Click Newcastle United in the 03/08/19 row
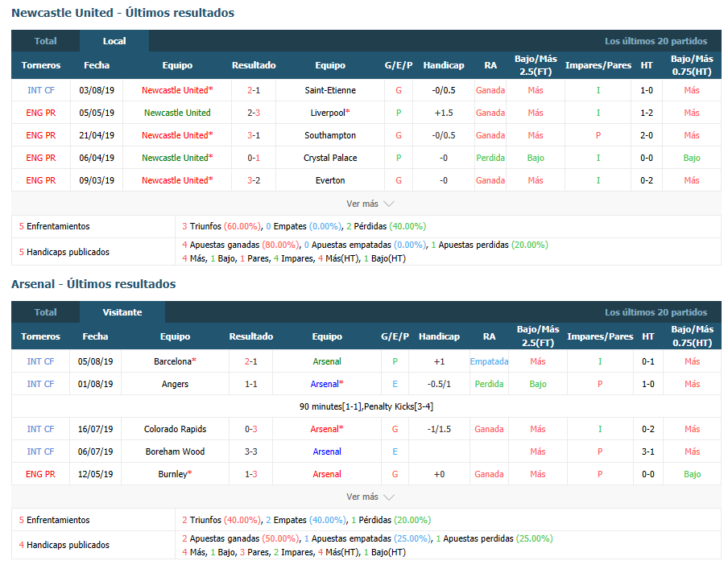The image size is (728, 569). 177,90
